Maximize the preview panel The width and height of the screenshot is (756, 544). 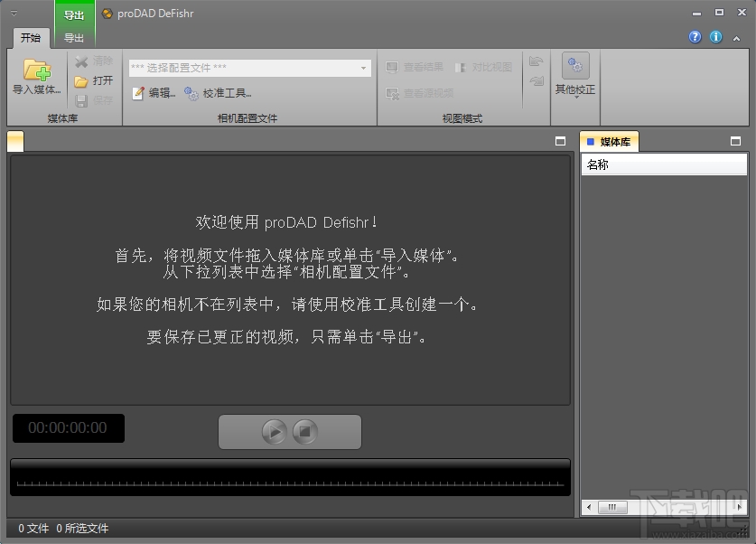point(560,141)
